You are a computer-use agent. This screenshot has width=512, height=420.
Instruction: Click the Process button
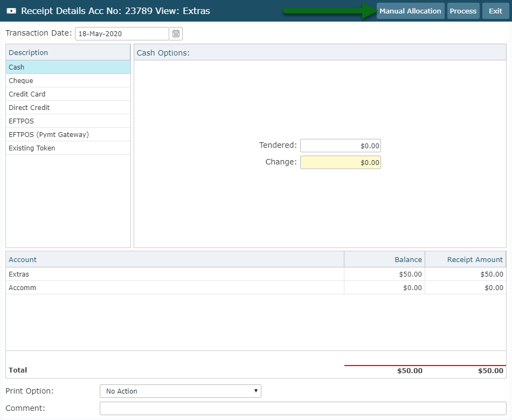tap(463, 11)
